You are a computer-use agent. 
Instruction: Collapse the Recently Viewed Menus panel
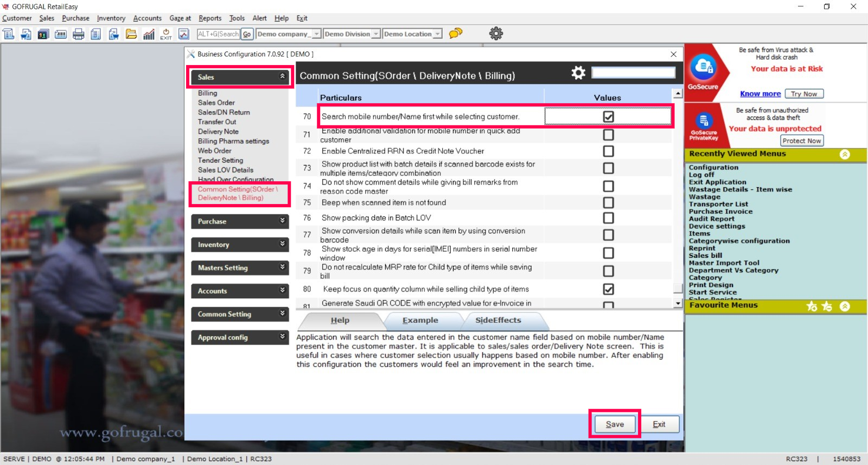tap(845, 154)
